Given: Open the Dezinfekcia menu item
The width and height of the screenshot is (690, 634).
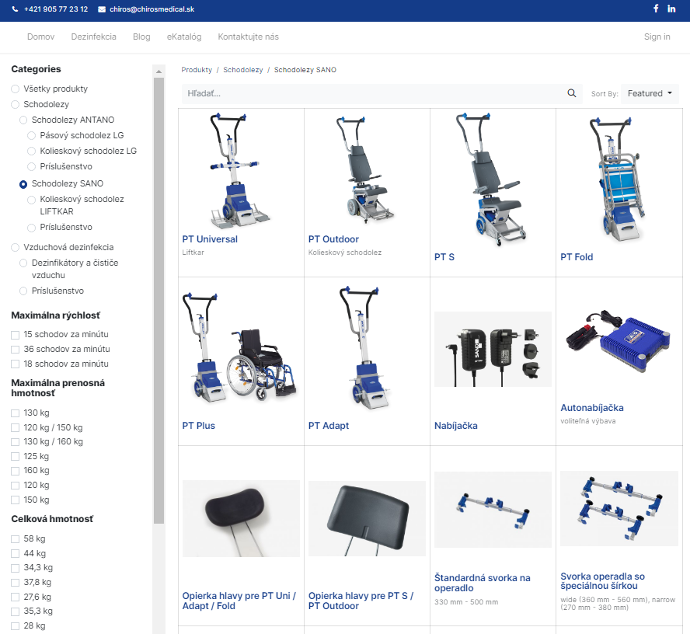Looking at the screenshot, I should 94,37.
